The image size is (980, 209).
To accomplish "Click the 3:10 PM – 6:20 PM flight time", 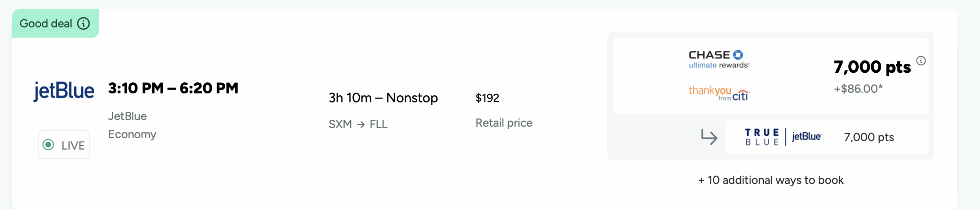I will pos(173,88).
